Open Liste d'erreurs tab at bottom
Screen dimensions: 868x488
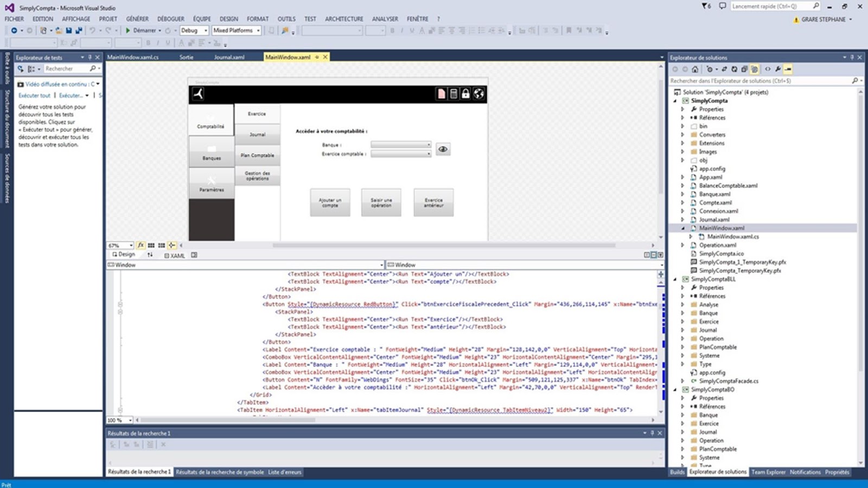pyautogui.click(x=285, y=472)
